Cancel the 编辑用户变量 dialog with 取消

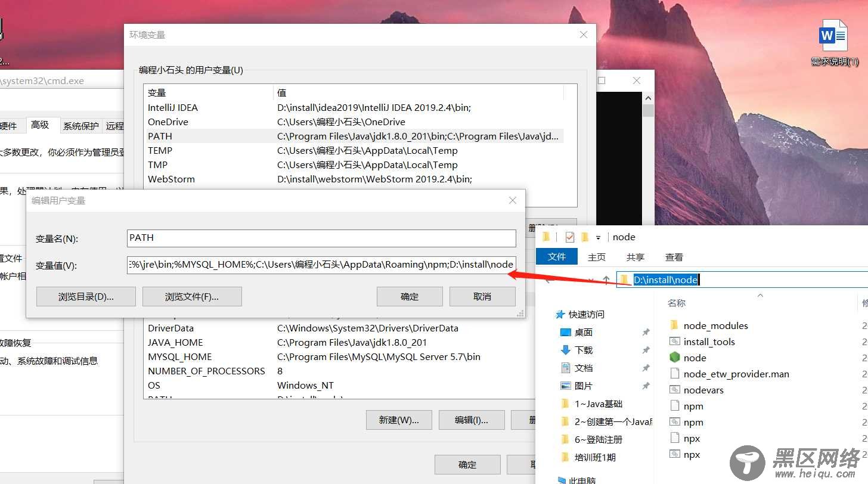click(x=482, y=296)
